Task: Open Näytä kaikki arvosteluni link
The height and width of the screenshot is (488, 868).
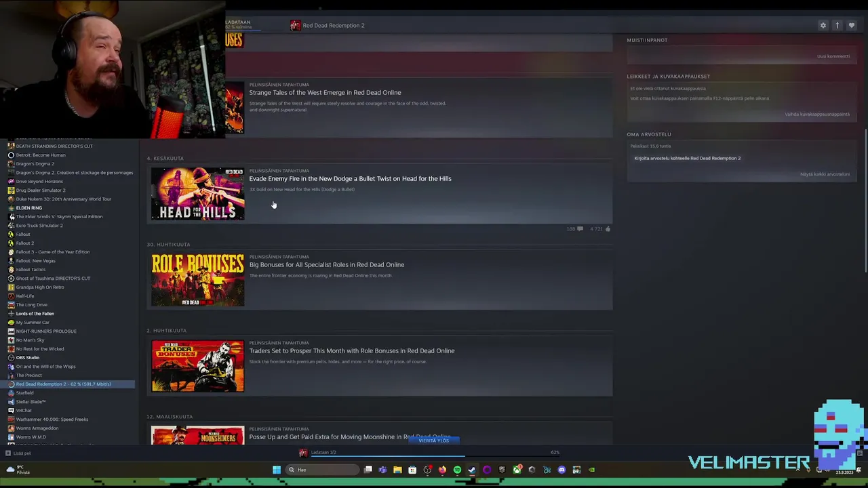Action: pos(825,174)
